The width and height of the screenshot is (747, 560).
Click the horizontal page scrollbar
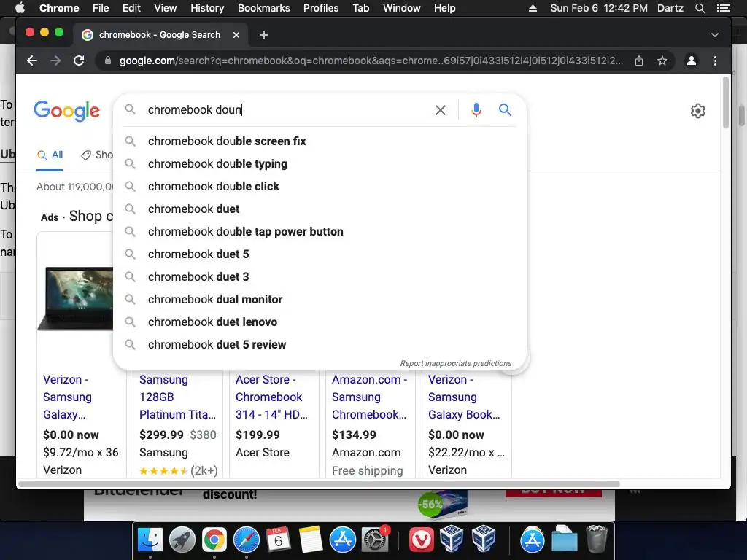coord(320,484)
